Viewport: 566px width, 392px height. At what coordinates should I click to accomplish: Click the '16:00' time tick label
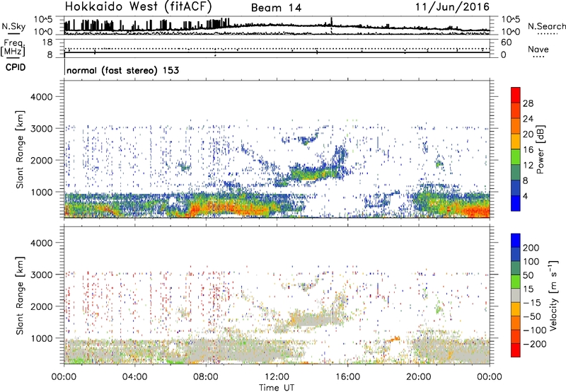tap(347, 377)
